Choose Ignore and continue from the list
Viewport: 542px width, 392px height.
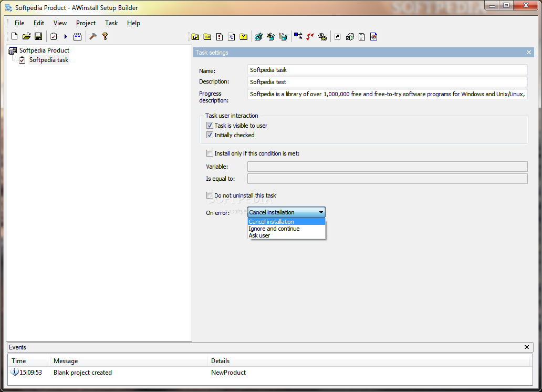pos(287,229)
